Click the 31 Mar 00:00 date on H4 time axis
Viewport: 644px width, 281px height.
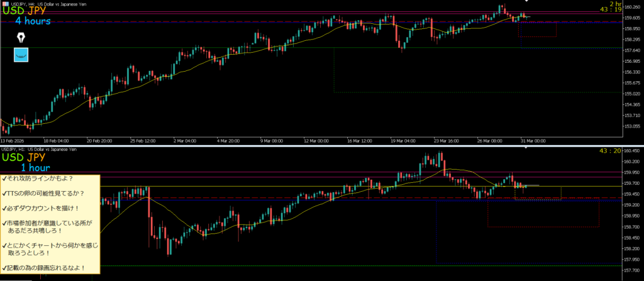click(x=531, y=140)
